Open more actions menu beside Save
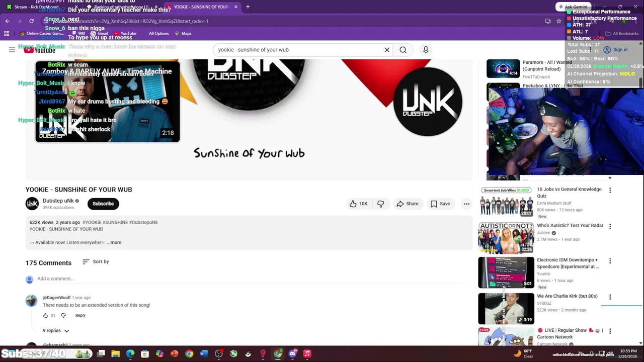The image size is (644, 362). click(x=466, y=204)
